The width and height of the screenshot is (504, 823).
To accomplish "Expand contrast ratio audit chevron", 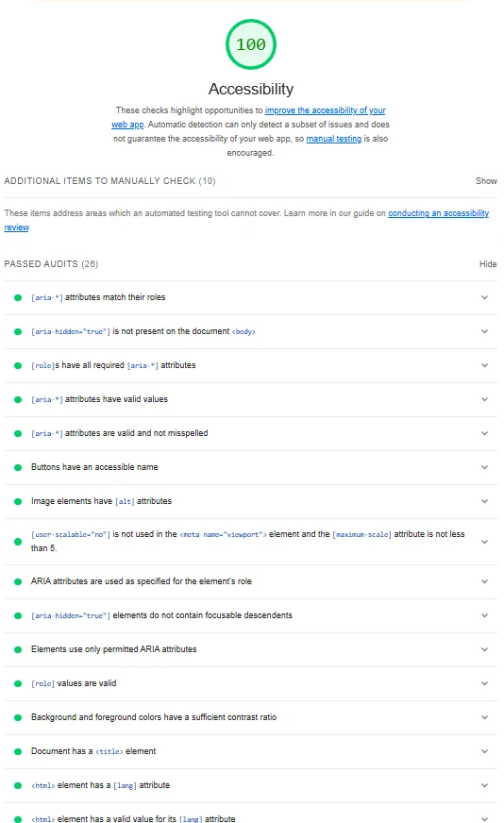I will (x=484, y=717).
